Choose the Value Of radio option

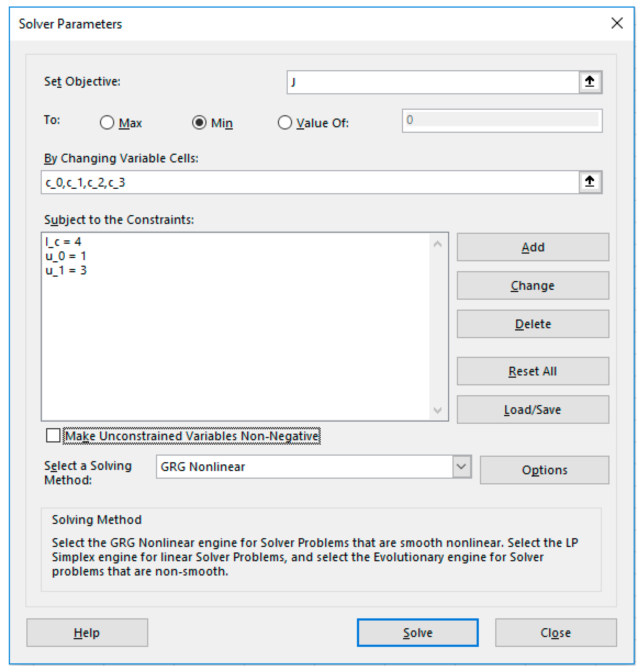[x=285, y=122]
